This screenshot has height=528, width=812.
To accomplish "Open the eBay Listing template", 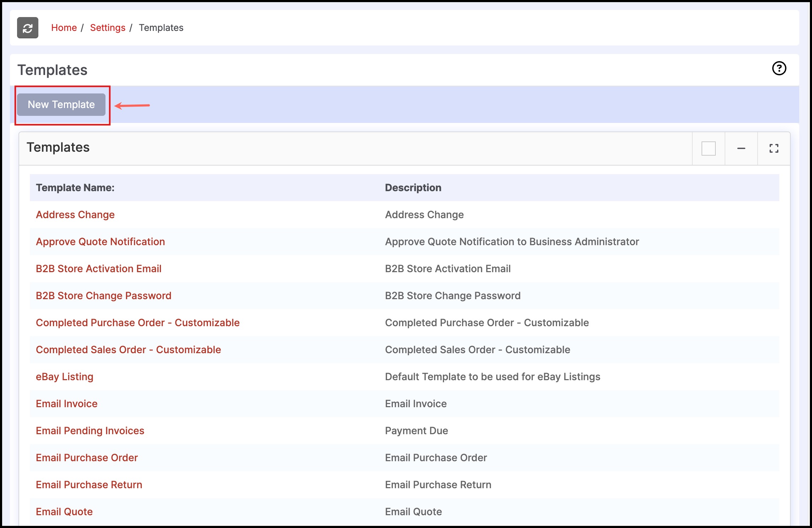I will (65, 377).
